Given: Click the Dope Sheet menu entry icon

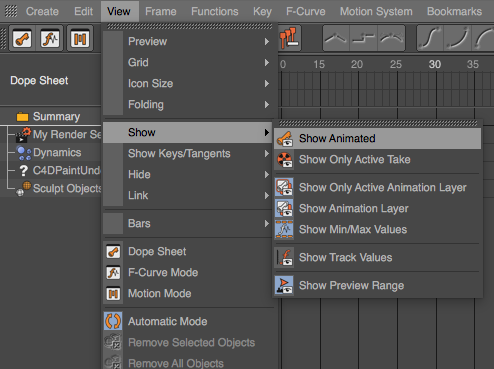Looking at the screenshot, I should coord(113,251).
